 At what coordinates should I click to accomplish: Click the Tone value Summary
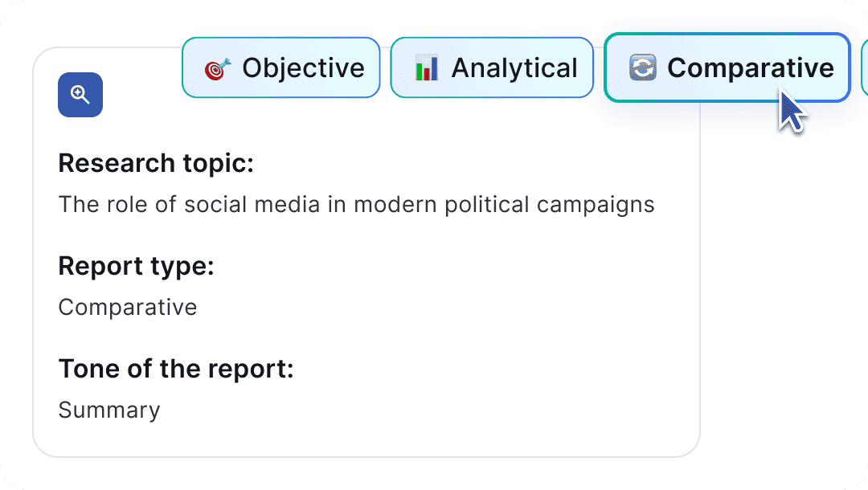109,410
